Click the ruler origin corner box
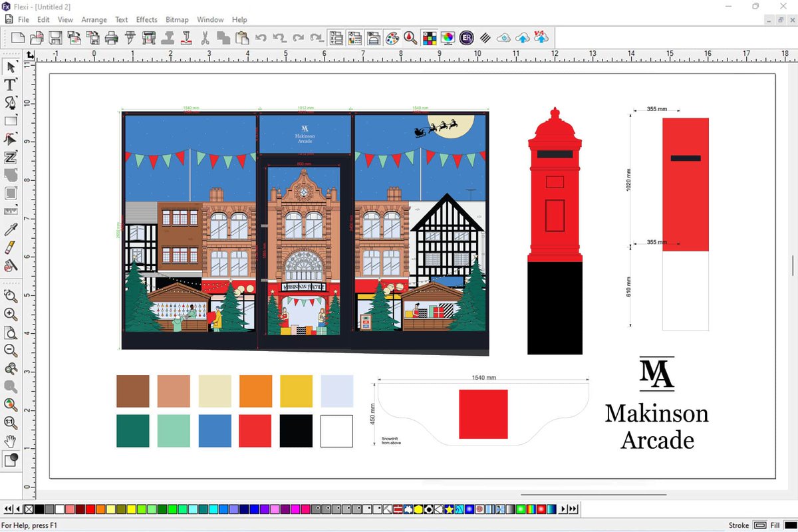Image resolution: width=798 pixels, height=532 pixels. point(29,55)
